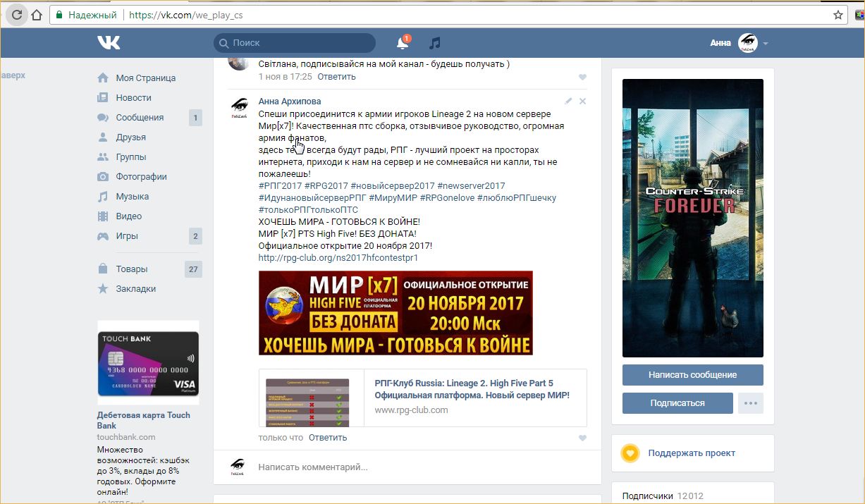
Task: Click the Товары bag icon
Action: pos(103,269)
